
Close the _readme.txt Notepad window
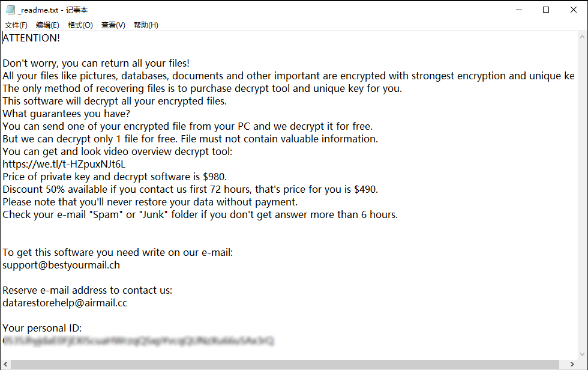click(x=574, y=10)
